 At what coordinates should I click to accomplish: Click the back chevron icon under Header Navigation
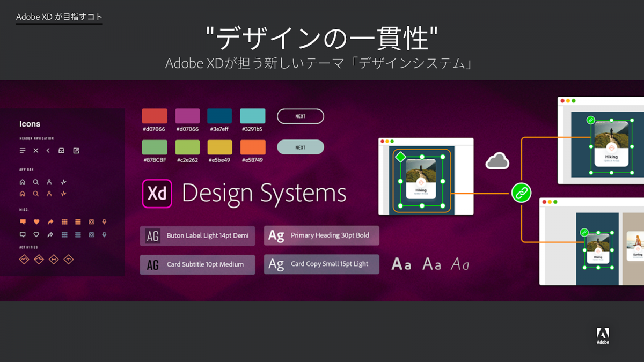coord(48,151)
